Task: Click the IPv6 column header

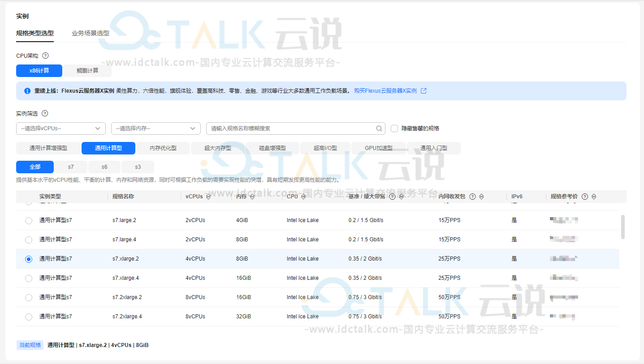Action: click(517, 197)
